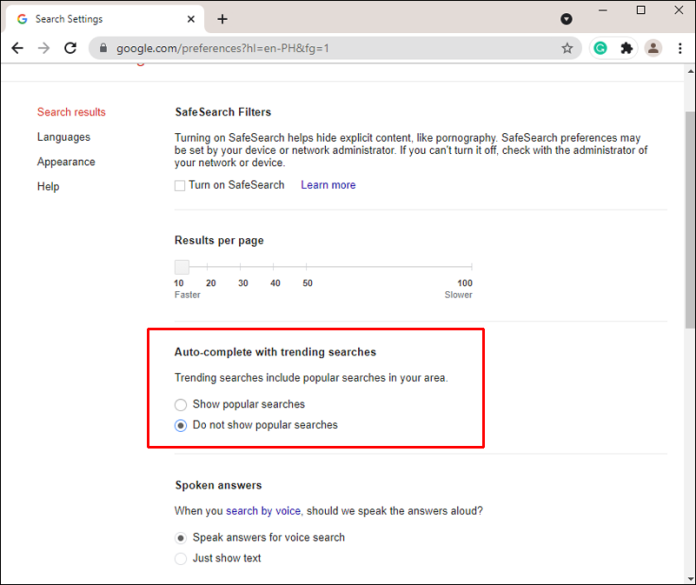Open the Chrome profile avatar
This screenshot has height=585, width=696.
(653, 48)
